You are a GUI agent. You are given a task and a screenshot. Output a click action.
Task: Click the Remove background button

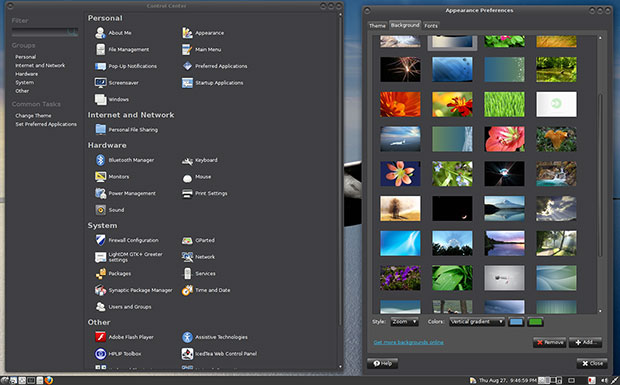point(550,342)
